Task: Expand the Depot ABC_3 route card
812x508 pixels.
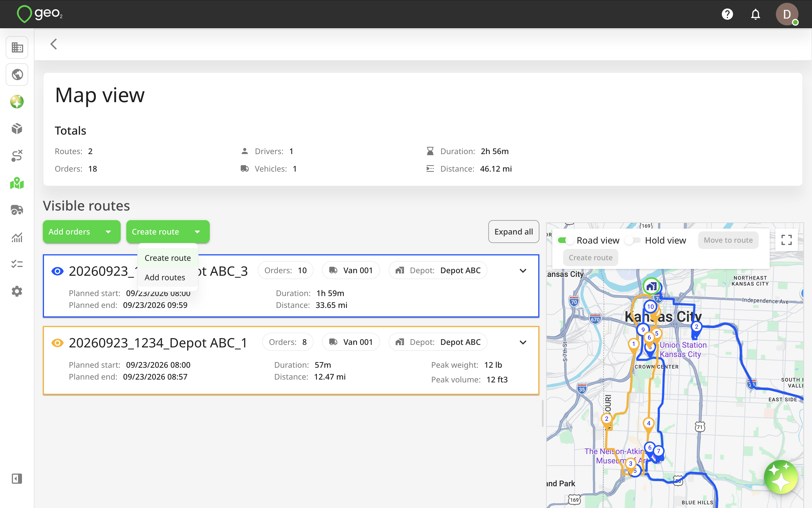Action: [x=523, y=271]
